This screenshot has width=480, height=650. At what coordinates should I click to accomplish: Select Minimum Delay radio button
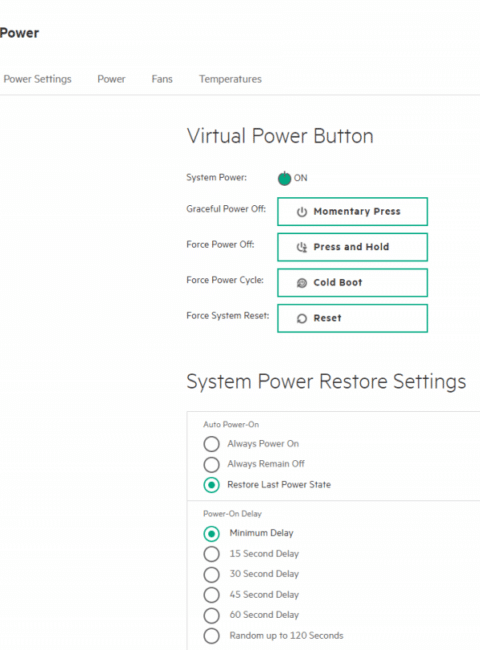(211, 534)
